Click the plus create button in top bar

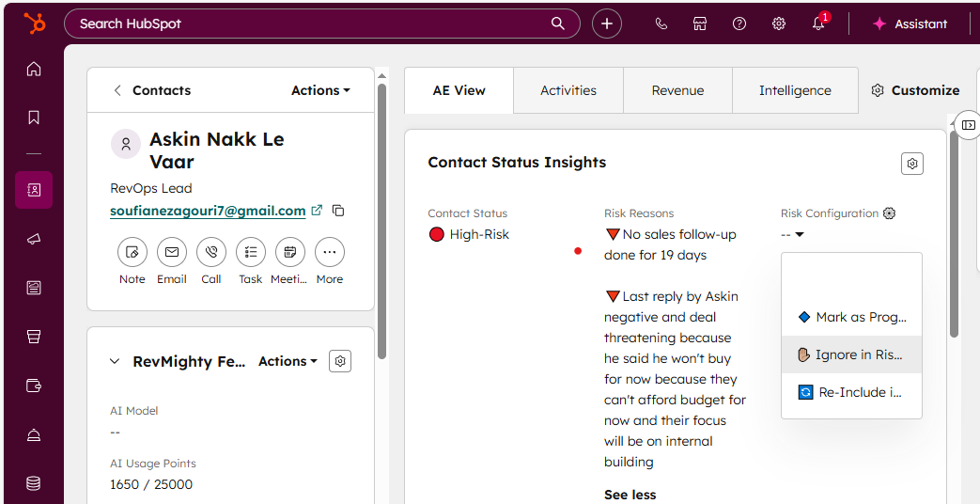tap(607, 24)
